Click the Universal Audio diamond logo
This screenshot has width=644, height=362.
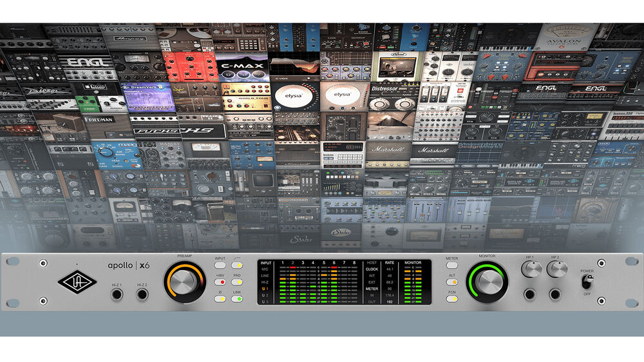[x=77, y=282]
